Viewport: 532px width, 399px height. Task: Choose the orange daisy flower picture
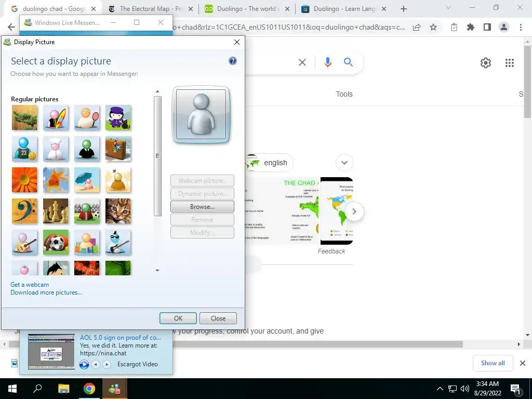click(x=24, y=180)
